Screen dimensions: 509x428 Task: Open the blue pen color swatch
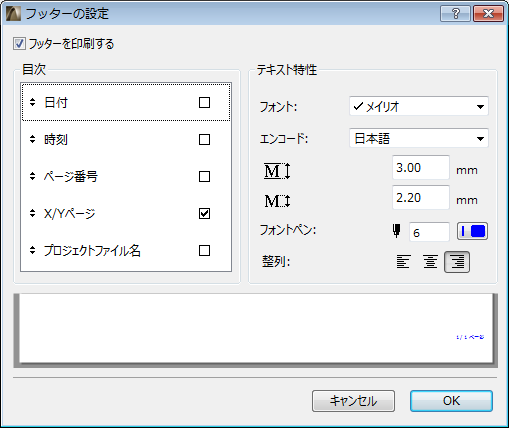pyautogui.click(x=472, y=231)
